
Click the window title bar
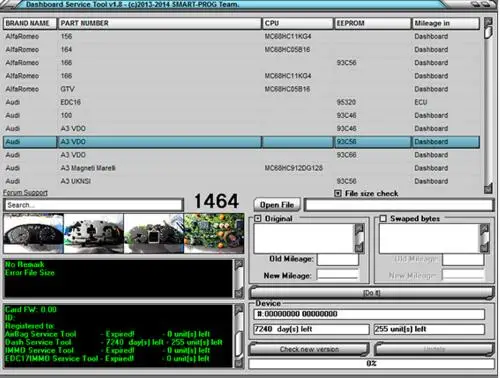(x=233, y=5)
